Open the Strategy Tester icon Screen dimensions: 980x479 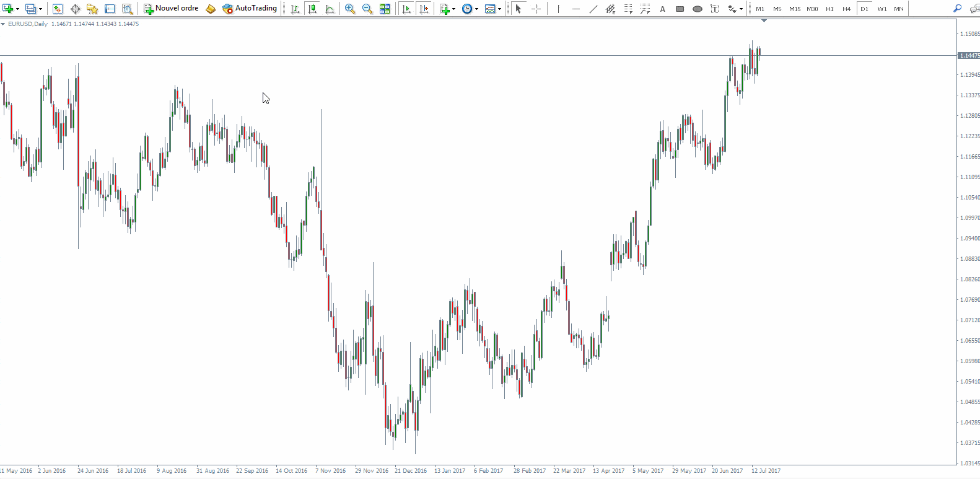(127, 9)
